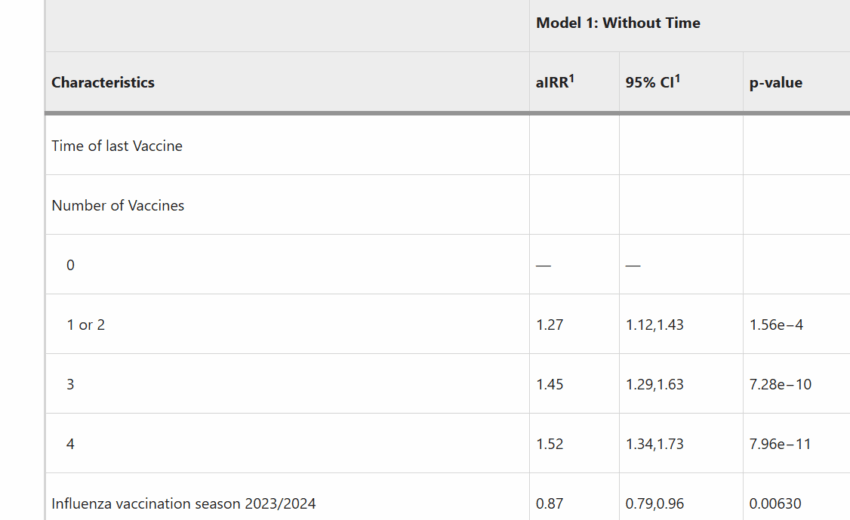This screenshot has height=520, width=850.
Task: Select the aIRR column header
Action: pyautogui.click(x=555, y=82)
